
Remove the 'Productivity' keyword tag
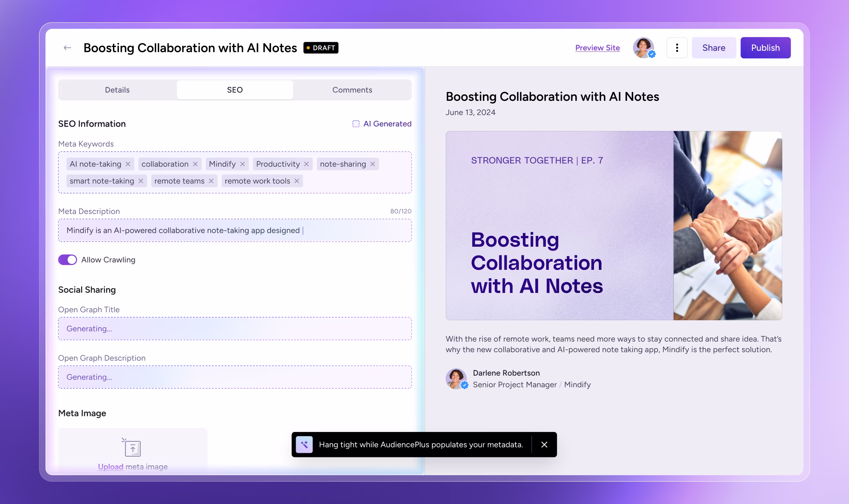(307, 164)
